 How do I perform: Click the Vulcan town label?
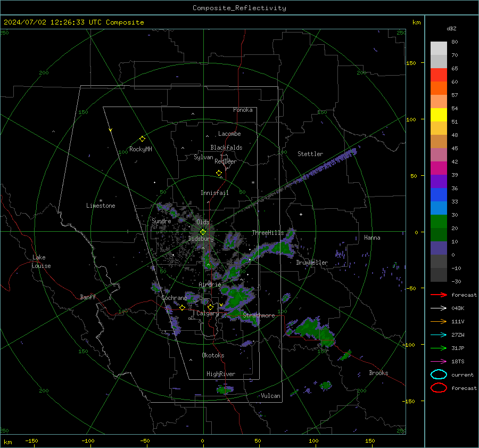point(271,396)
